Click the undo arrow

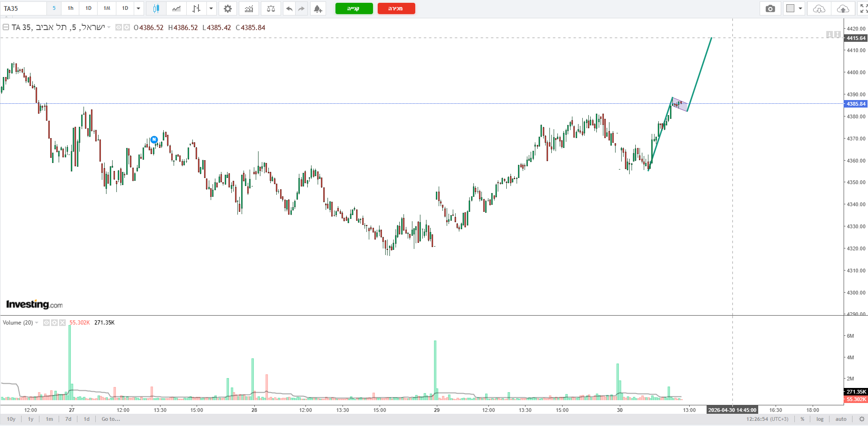[289, 8]
